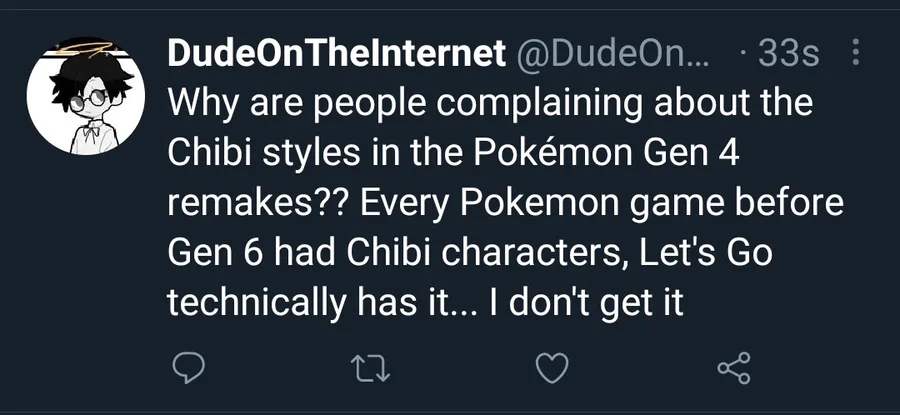Click the DudeOnTheInternet display name
Image resolution: width=900 pixels, height=415 pixels.
pyautogui.click(x=336, y=53)
